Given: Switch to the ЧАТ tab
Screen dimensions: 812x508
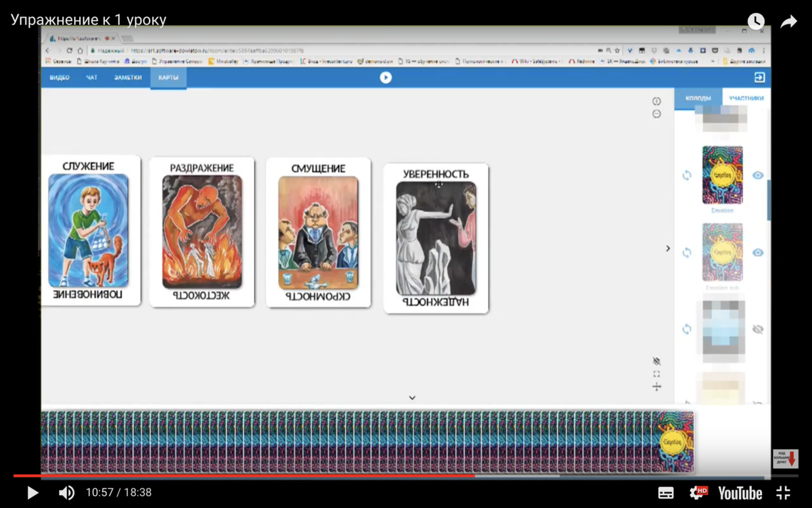Looking at the screenshot, I should (91, 78).
